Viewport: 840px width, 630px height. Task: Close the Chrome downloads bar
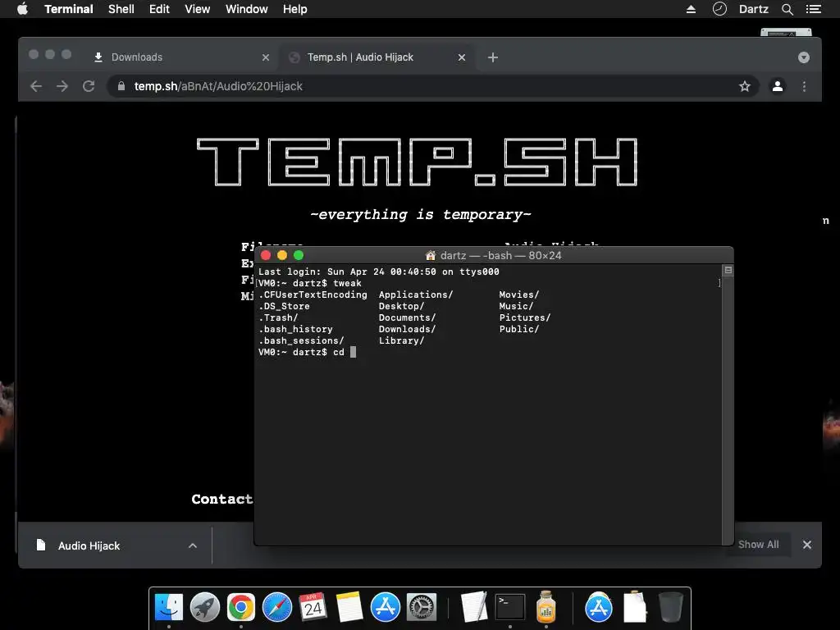tap(807, 545)
